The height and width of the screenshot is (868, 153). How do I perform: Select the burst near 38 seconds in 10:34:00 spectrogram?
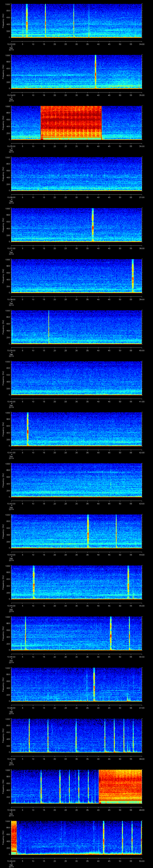pyautogui.click(x=95, y=71)
